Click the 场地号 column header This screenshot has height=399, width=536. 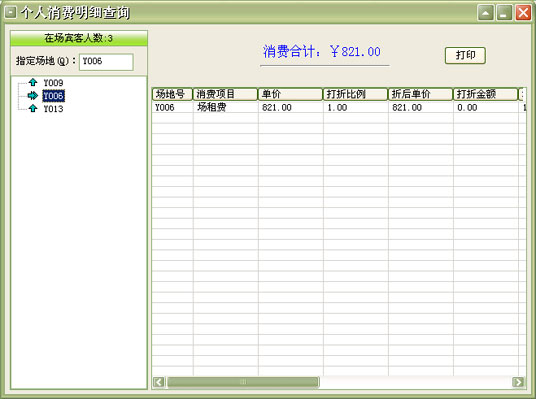pos(172,94)
